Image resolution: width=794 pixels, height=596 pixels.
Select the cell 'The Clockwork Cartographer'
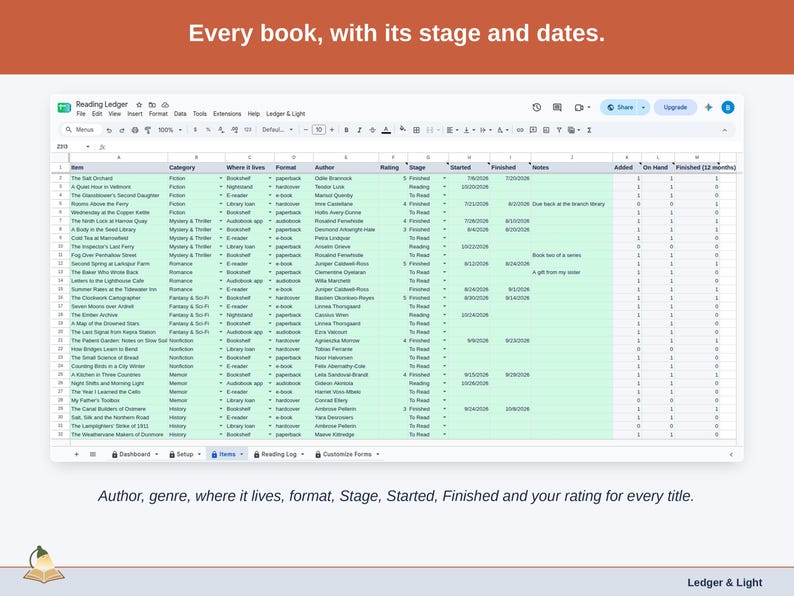118,298
